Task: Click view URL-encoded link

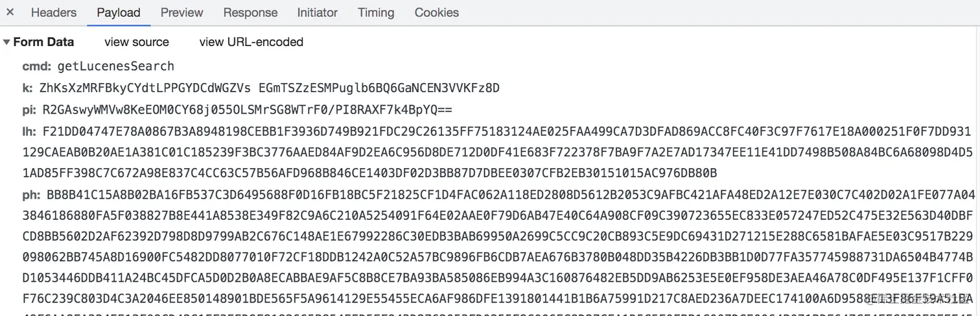Action: tap(251, 42)
